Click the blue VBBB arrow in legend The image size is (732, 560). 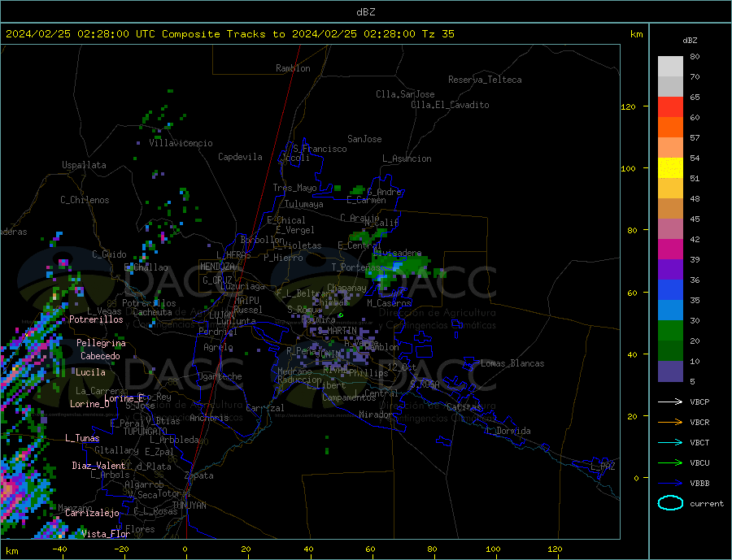point(670,483)
